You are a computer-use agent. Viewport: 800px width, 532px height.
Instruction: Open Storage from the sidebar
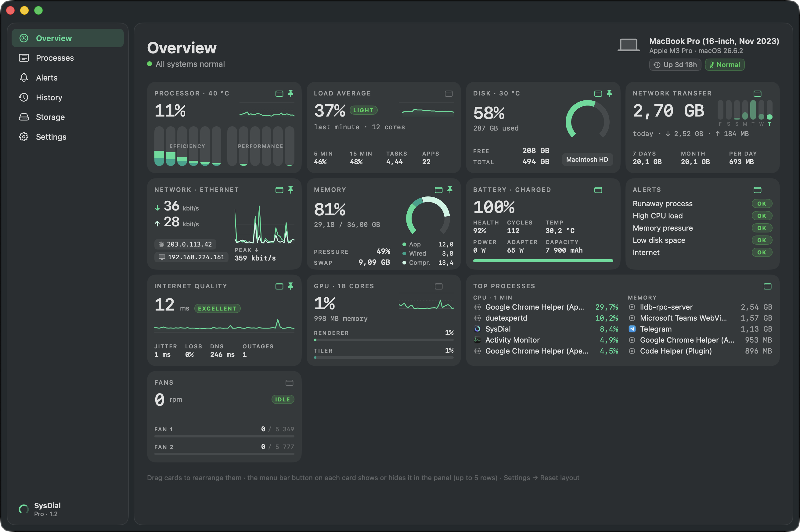pyautogui.click(x=67, y=117)
